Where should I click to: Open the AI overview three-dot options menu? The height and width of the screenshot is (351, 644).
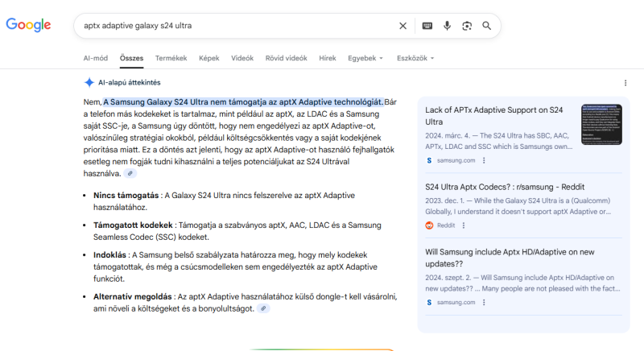coord(625,83)
